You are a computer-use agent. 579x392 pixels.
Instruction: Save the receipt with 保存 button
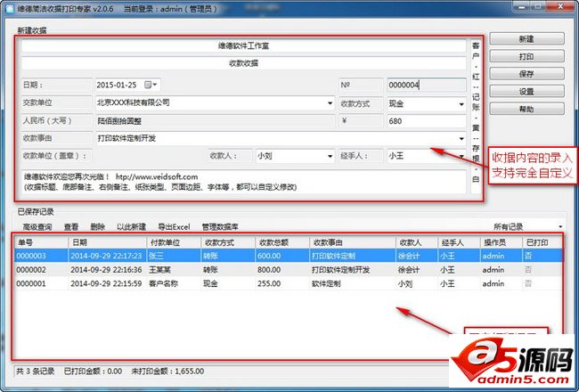tap(527, 74)
